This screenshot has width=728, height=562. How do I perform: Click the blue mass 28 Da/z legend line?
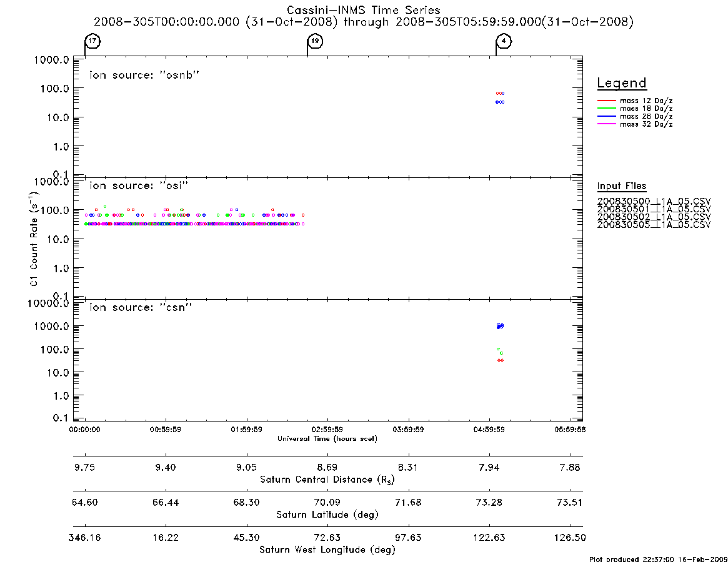[606, 117]
